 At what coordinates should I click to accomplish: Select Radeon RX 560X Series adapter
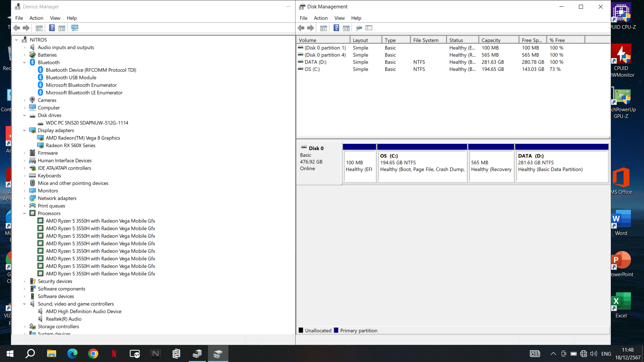[x=70, y=145]
